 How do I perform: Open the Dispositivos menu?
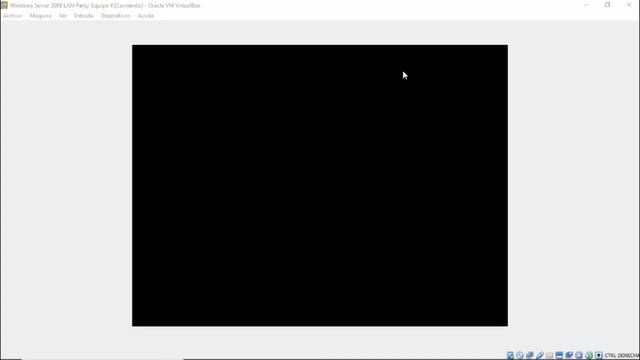pos(116,16)
